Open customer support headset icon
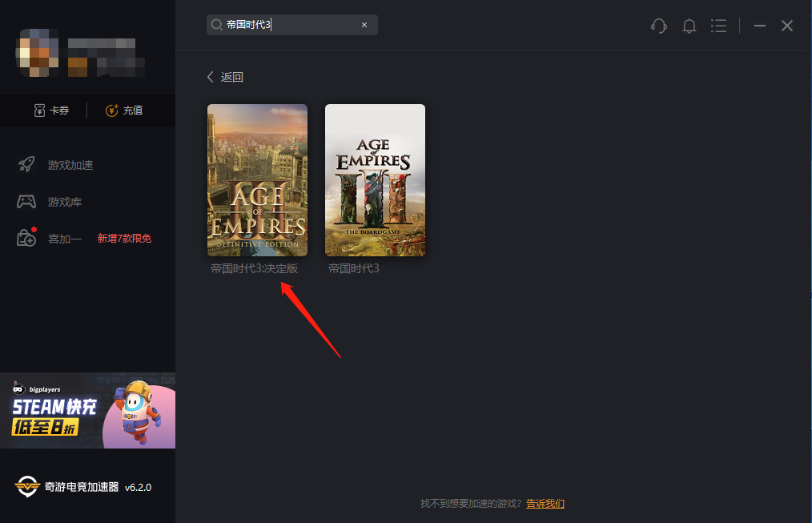The height and width of the screenshot is (523, 812). click(659, 26)
